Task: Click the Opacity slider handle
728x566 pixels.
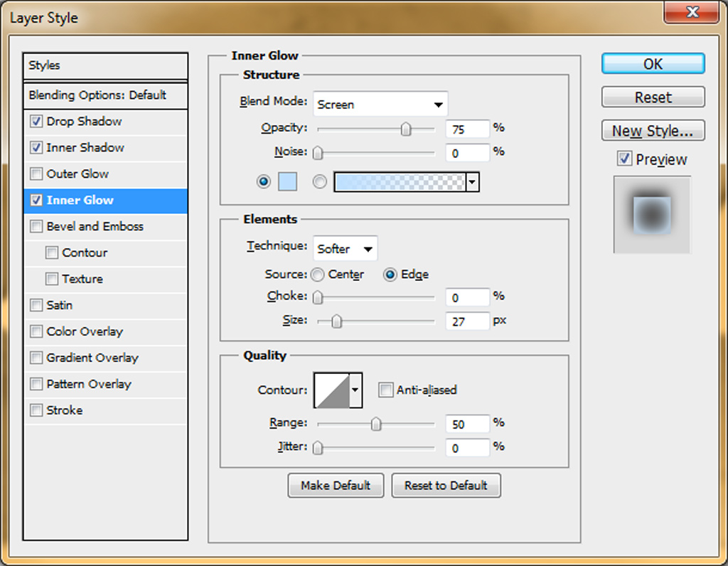Action: (x=406, y=129)
